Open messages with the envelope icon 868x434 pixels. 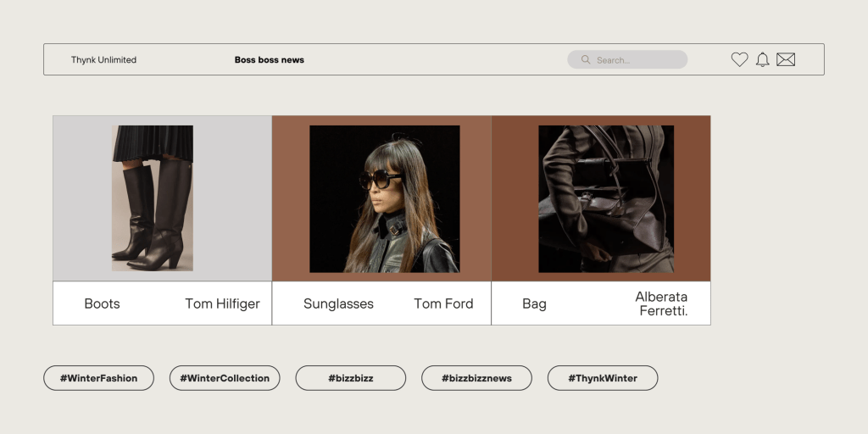[786, 59]
